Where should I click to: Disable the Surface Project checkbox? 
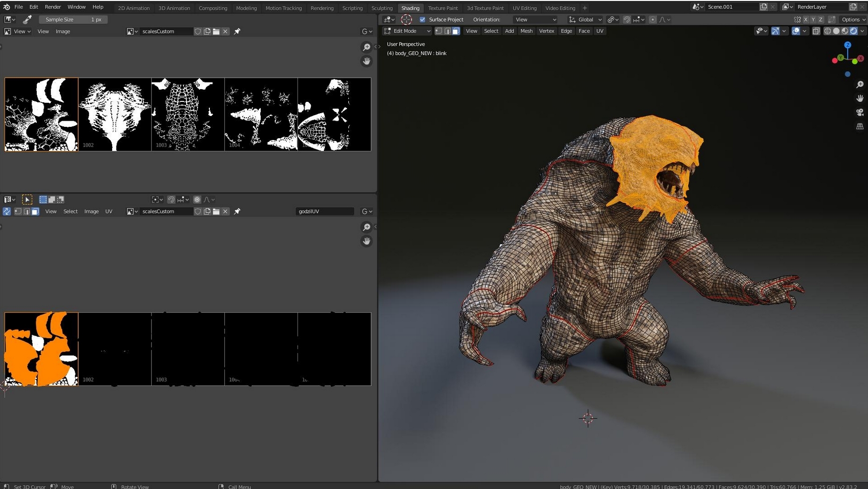point(422,19)
